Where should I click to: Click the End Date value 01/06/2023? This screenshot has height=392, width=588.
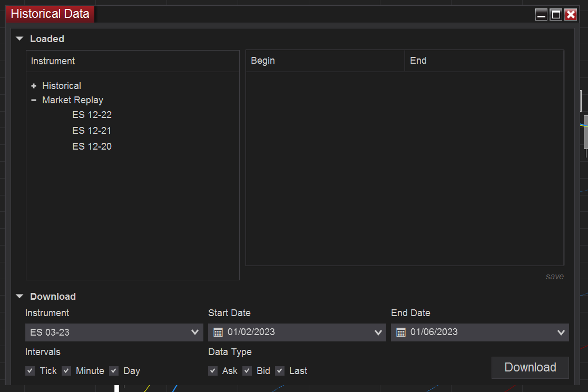[x=434, y=332]
